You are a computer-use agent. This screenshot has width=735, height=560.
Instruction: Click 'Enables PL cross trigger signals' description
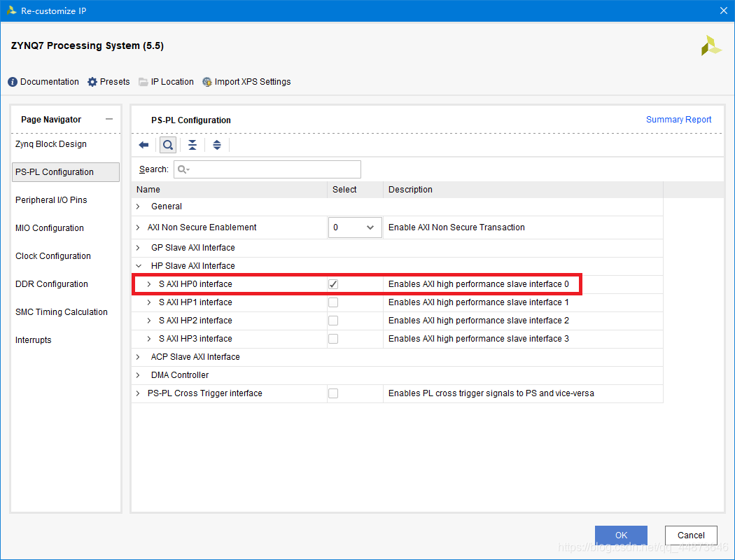tap(491, 393)
